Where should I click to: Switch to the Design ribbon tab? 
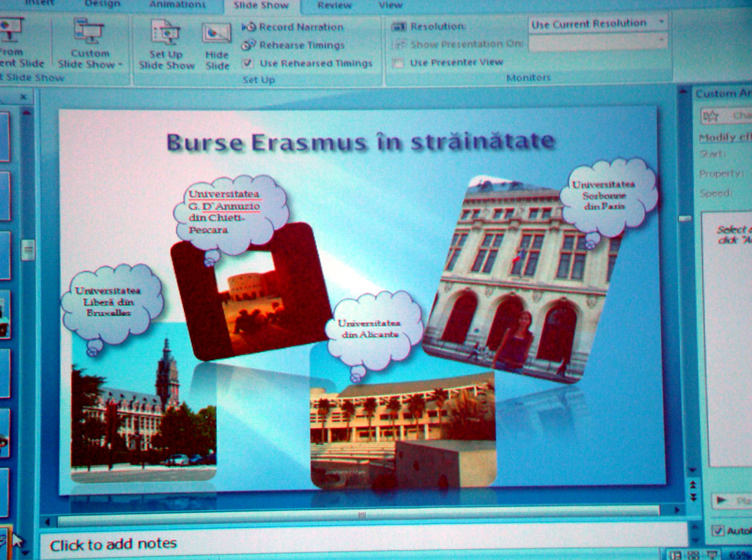102,4
